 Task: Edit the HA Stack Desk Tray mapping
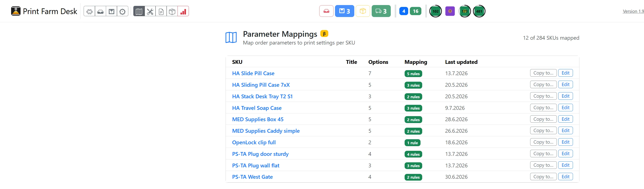pyautogui.click(x=566, y=96)
